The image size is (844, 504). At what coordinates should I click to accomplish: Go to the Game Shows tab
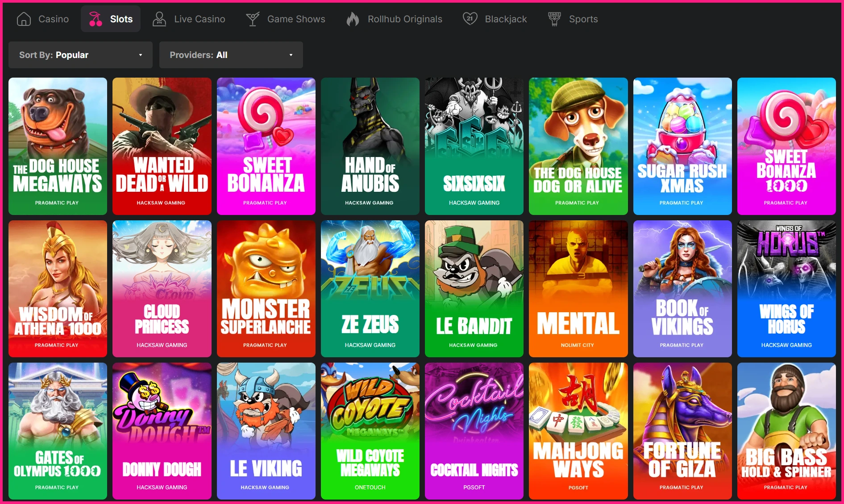(x=286, y=19)
